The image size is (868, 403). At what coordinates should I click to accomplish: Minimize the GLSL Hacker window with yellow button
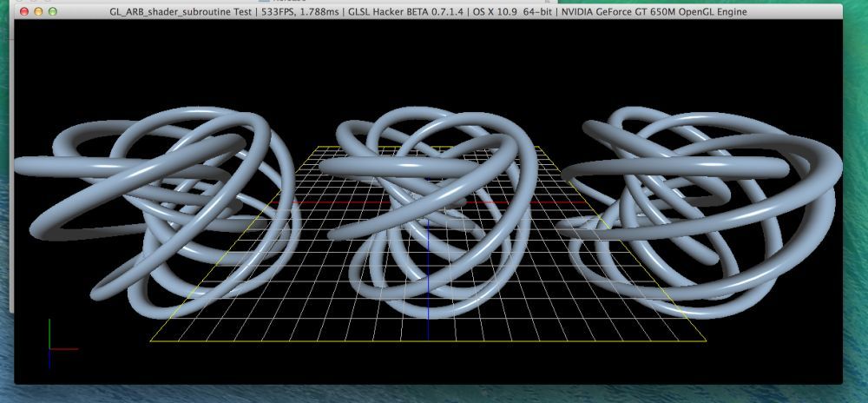[x=38, y=11]
